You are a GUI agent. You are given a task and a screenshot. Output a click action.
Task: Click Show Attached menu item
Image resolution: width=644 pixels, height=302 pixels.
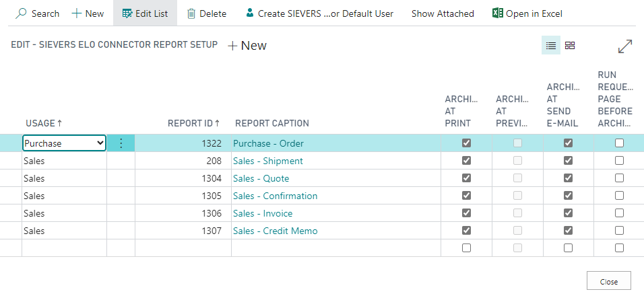443,13
